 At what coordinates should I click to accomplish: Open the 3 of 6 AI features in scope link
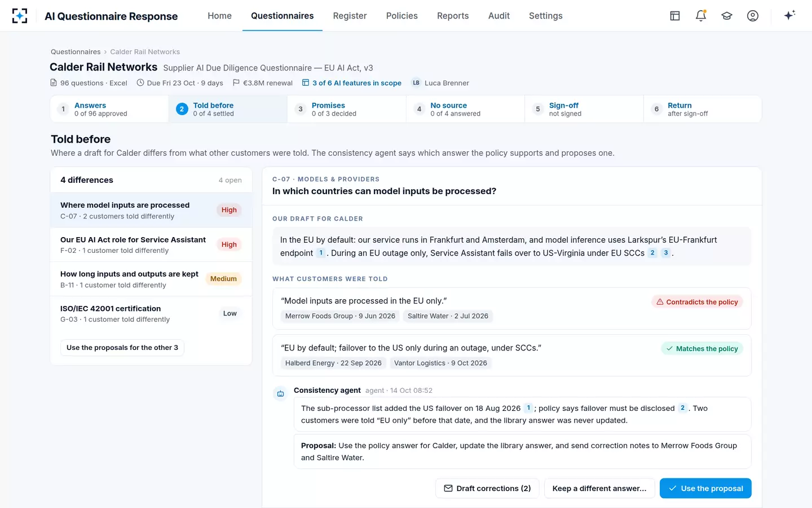(352, 83)
